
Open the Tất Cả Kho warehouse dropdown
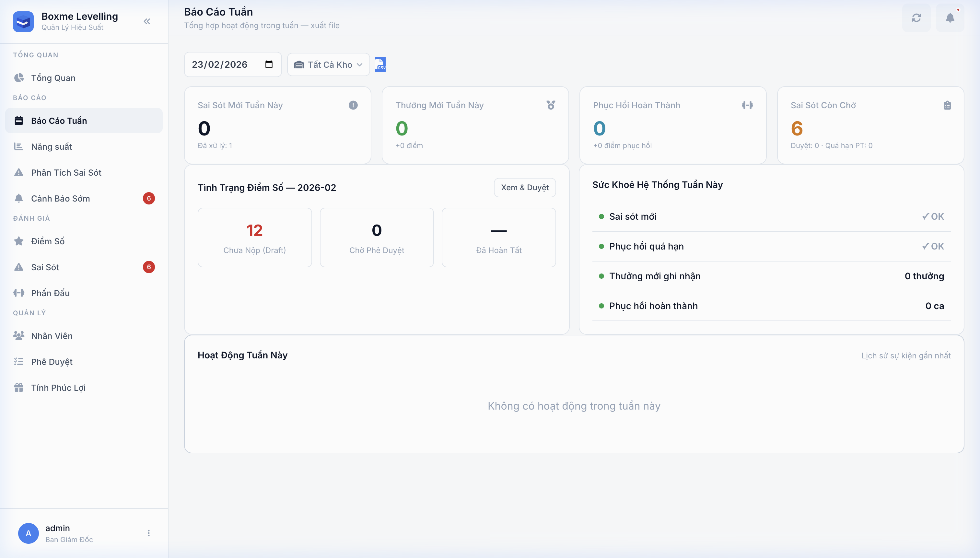[329, 65]
